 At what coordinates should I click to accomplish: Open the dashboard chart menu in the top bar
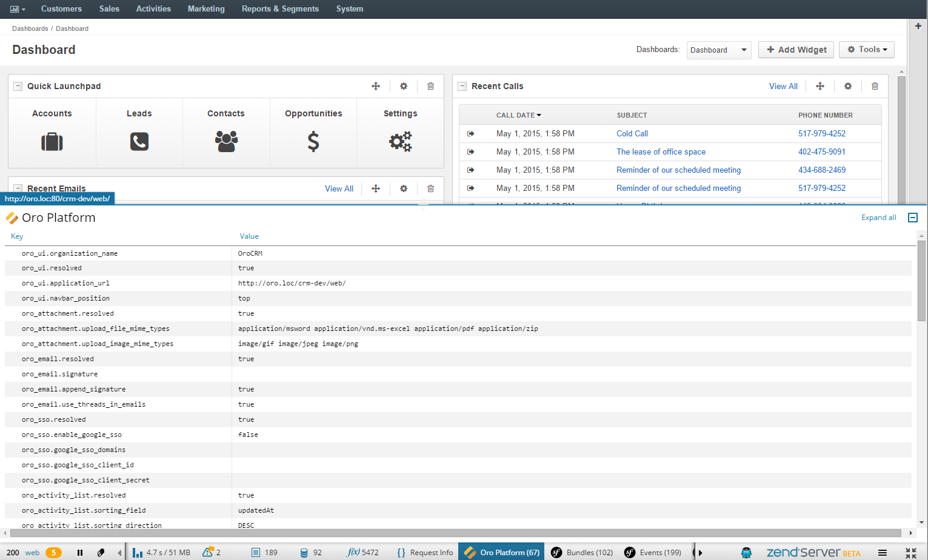tap(18, 9)
